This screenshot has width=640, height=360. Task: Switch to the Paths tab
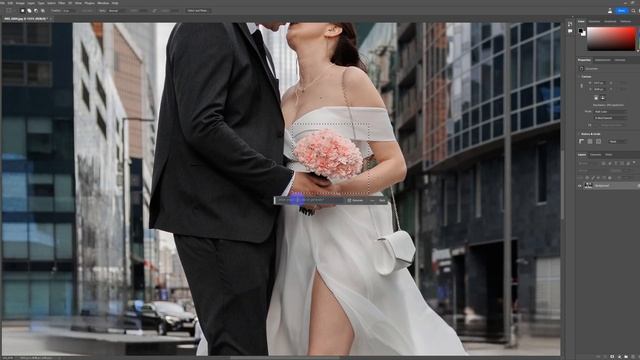click(609, 155)
